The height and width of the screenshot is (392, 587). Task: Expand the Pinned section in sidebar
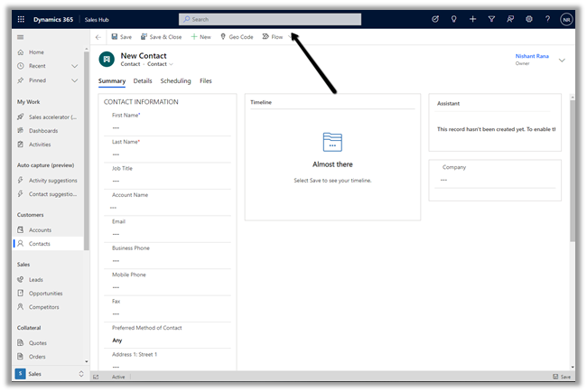pos(75,80)
